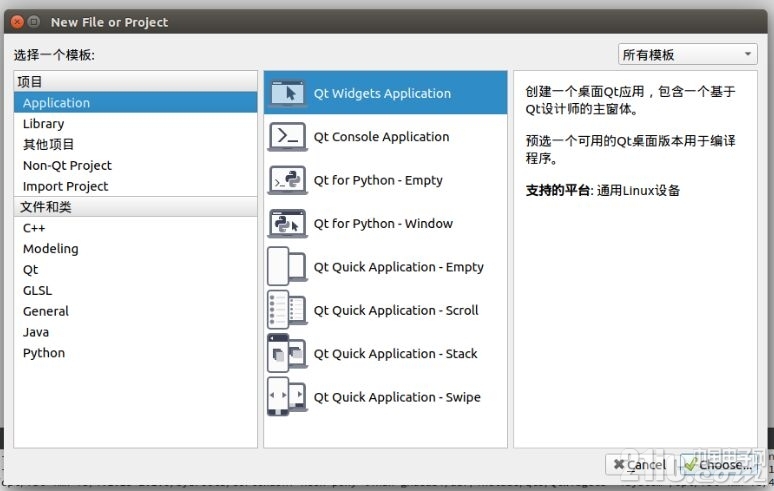
Task: Select the Qt Quick Application - Empty label
Action: [x=398, y=267]
